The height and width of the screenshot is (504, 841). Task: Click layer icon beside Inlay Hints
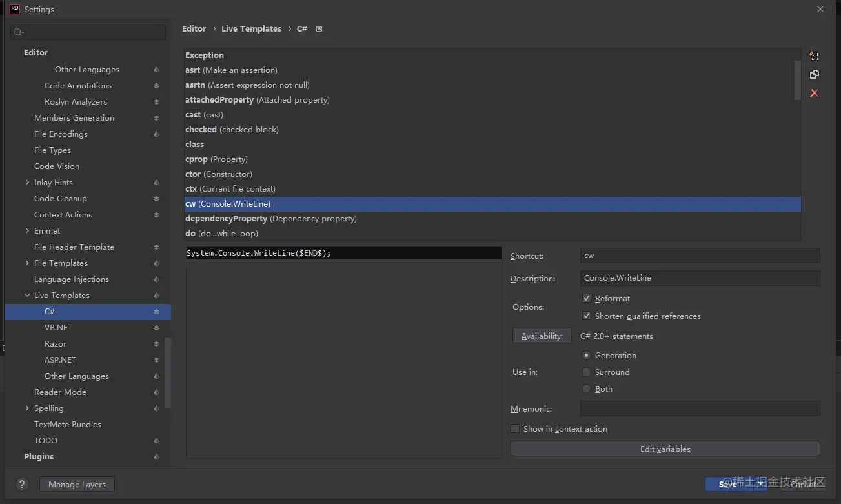pyautogui.click(x=156, y=183)
